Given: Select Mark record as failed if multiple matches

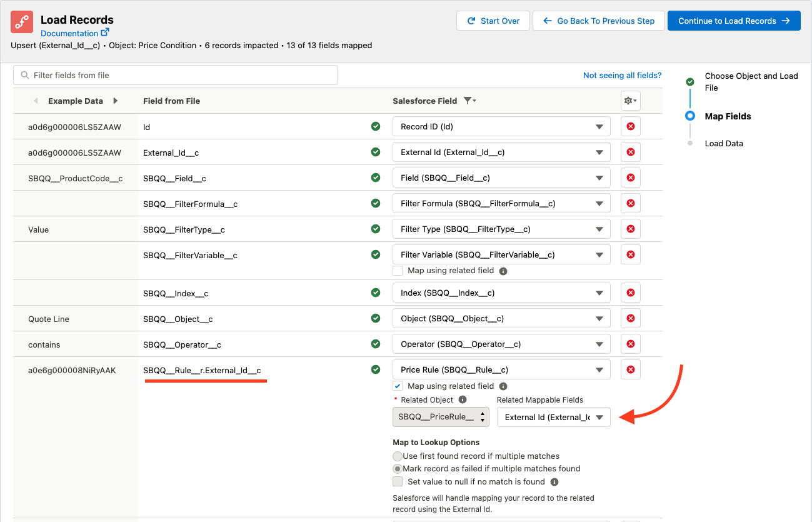Looking at the screenshot, I should [398, 469].
